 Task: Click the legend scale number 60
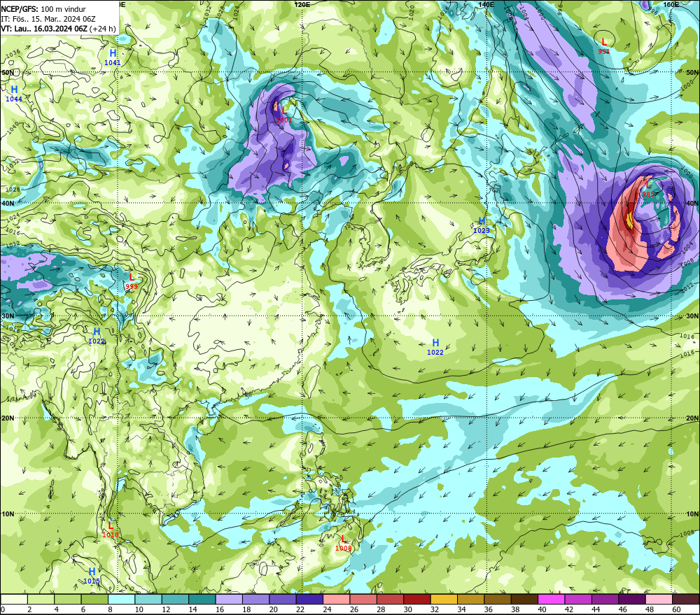677,609
